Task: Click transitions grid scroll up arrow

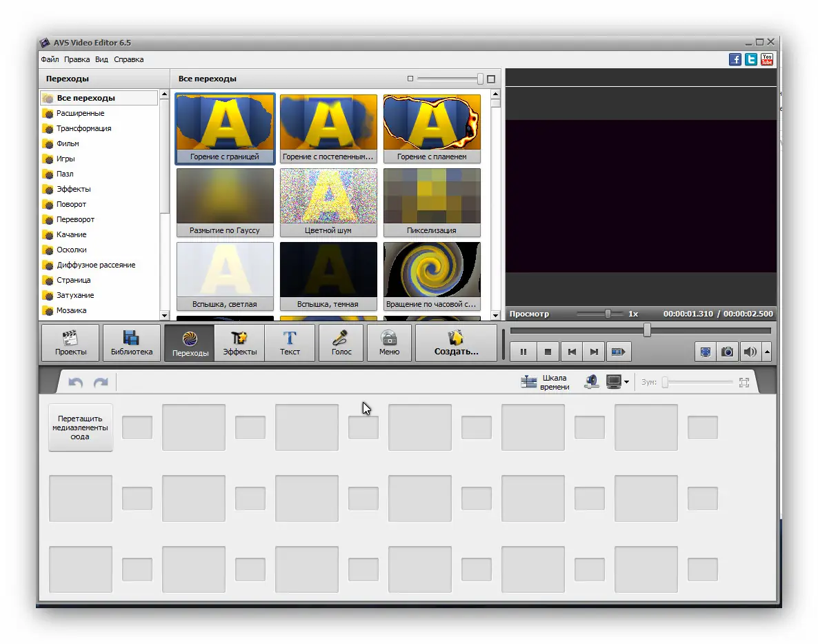Action: click(496, 94)
